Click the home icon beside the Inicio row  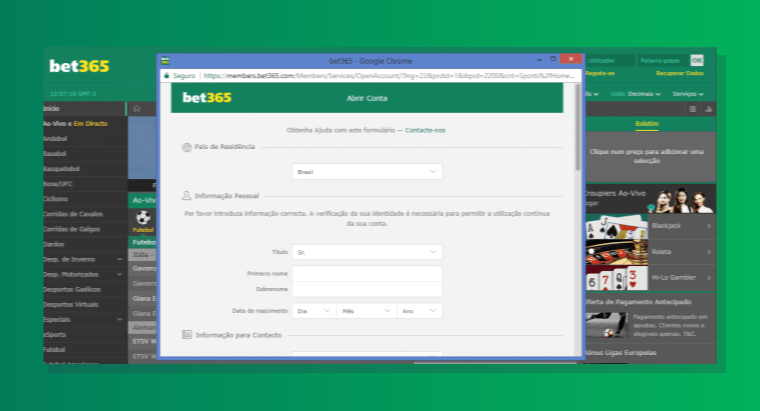pyautogui.click(x=137, y=109)
